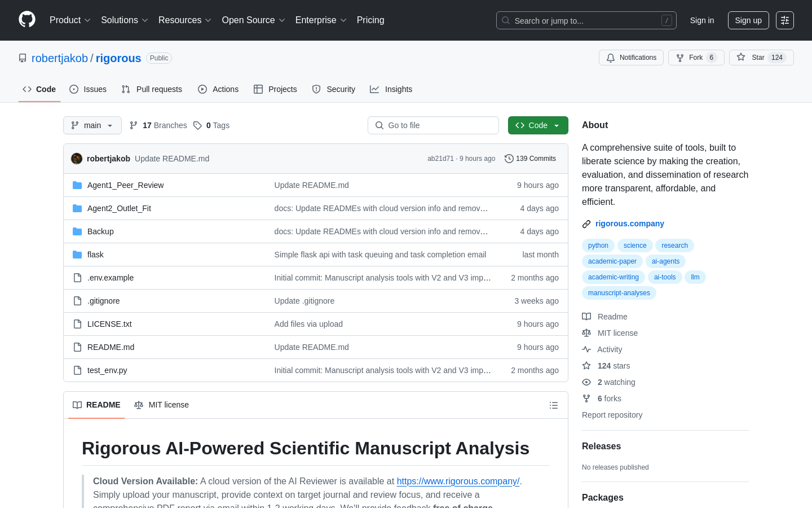Expand the Product menu
812x508 pixels.
(70, 20)
